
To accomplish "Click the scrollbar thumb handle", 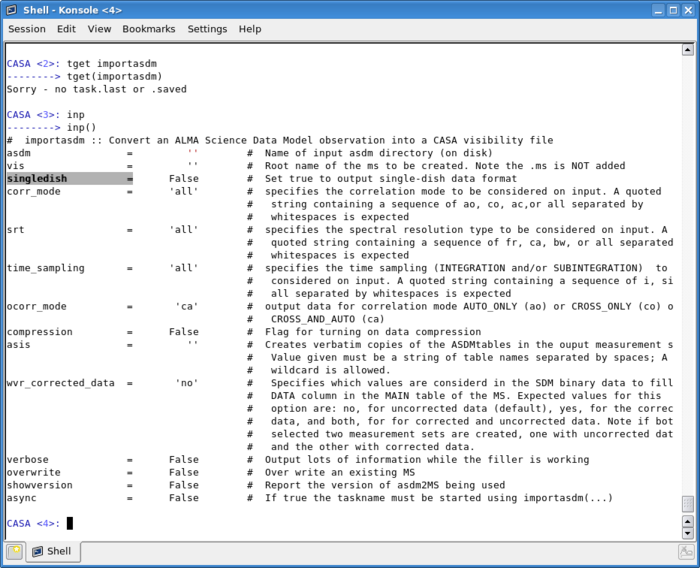I will 688,504.
